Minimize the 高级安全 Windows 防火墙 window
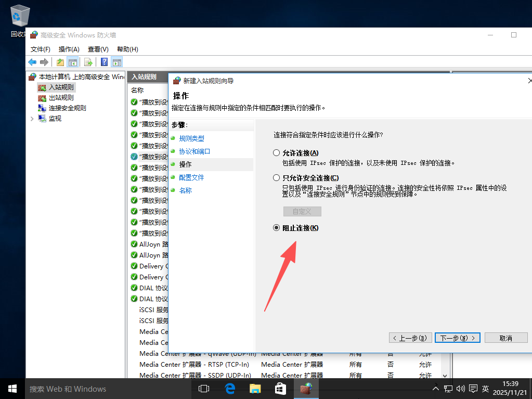 click(490, 35)
